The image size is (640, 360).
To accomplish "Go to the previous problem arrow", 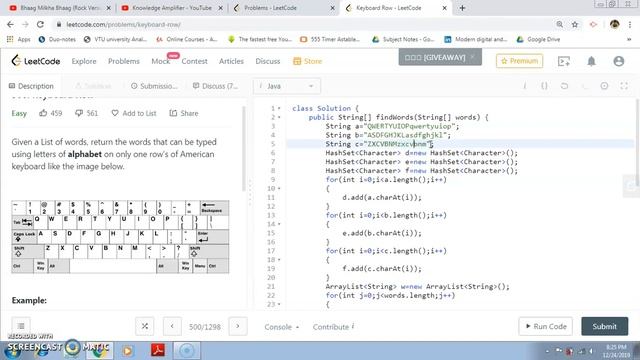I will (x=172, y=326).
